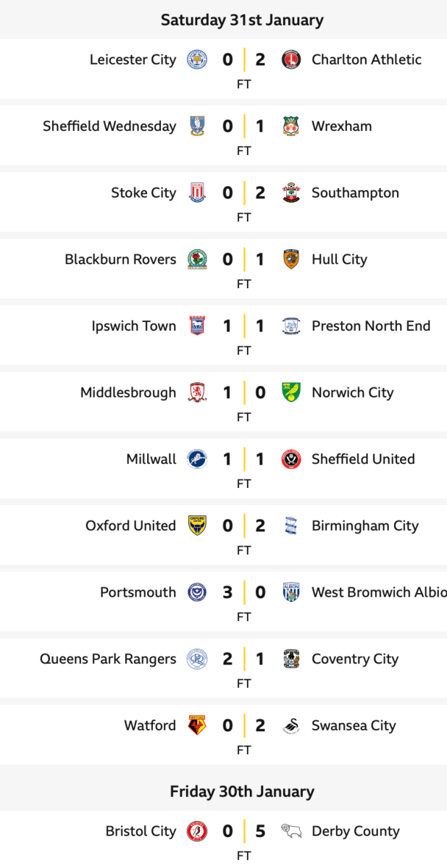Select the Wrexham club crest
Image resolution: width=447 pixels, height=868 pixels.
click(x=291, y=126)
